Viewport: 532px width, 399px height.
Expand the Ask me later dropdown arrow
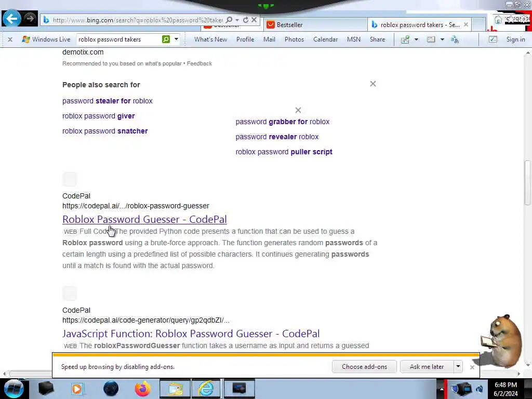(458, 367)
